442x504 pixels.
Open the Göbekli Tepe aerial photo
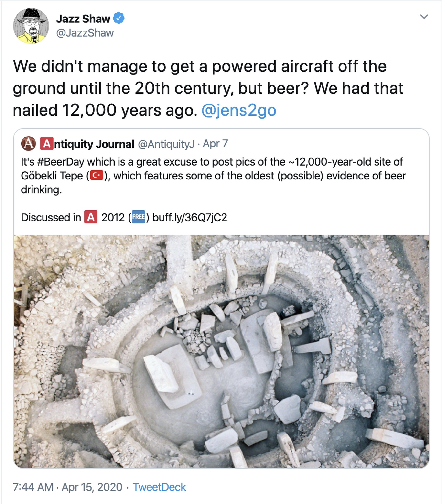point(221,351)
